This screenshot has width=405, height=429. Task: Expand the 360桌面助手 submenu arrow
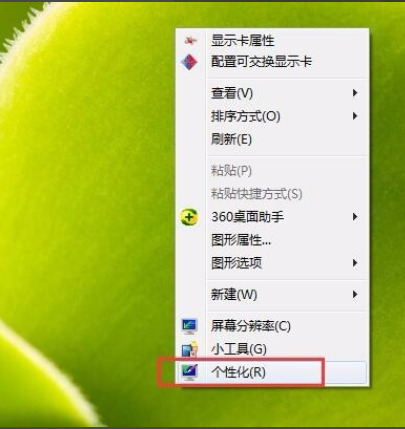(355, 217)
